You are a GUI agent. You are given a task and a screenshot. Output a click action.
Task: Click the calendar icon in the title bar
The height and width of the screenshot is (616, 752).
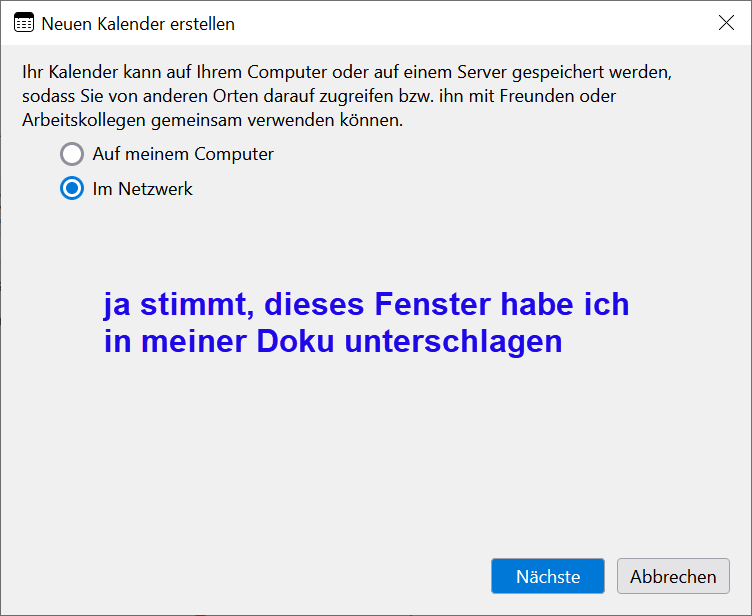(x=23, y=23)
